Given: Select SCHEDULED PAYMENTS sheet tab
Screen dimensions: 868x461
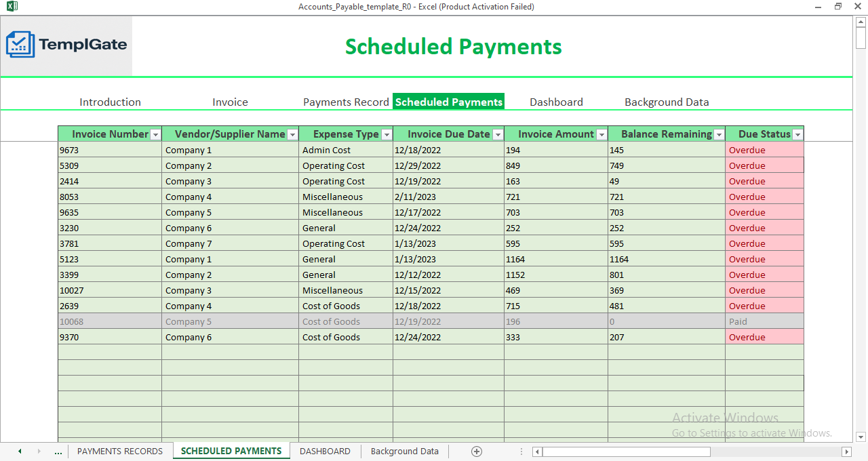Looking at the screenshot, I should 231,451.
